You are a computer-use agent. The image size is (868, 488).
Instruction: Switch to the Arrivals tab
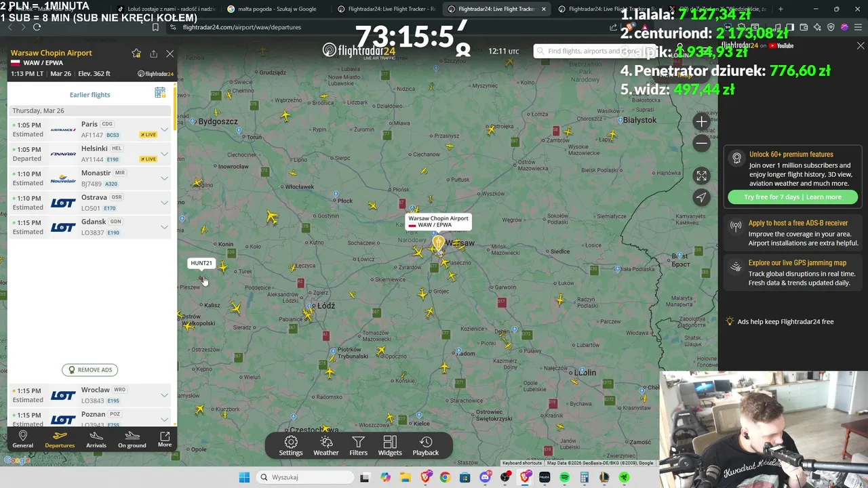[96, 439]
